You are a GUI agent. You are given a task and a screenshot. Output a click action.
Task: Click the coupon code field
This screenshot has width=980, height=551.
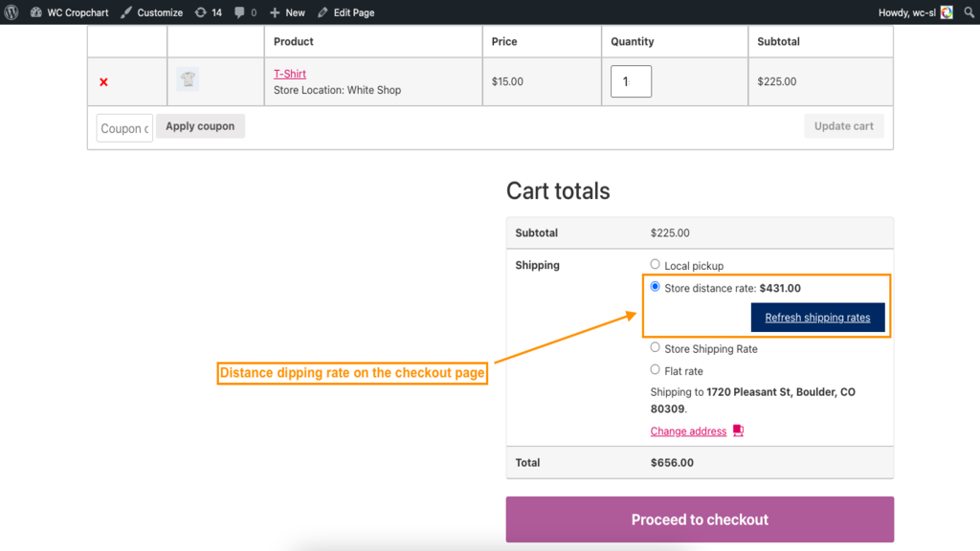(124, 128)
